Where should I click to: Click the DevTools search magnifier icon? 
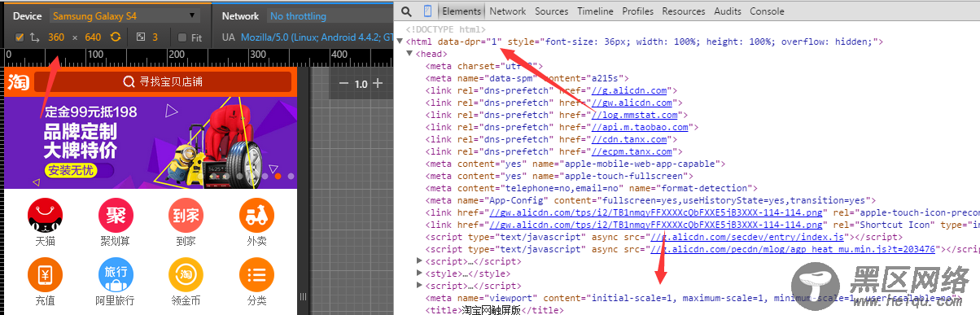click(405, 11)
